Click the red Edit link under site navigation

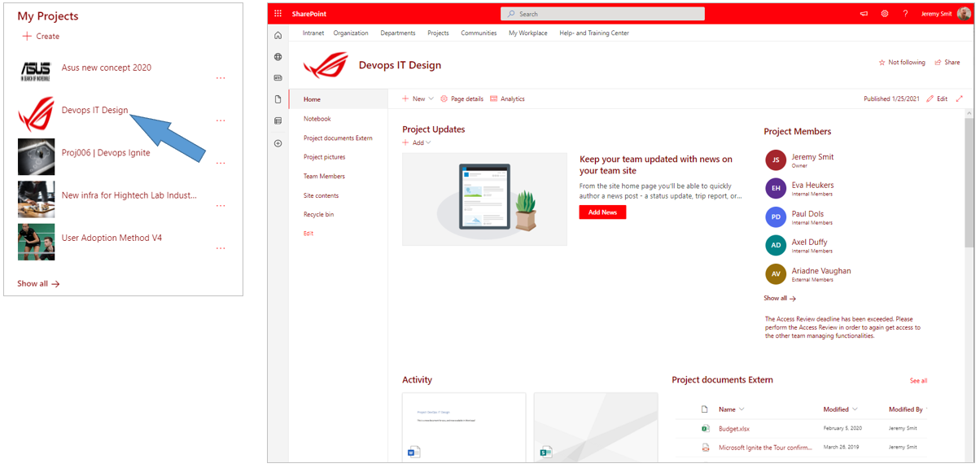point(308,234)
